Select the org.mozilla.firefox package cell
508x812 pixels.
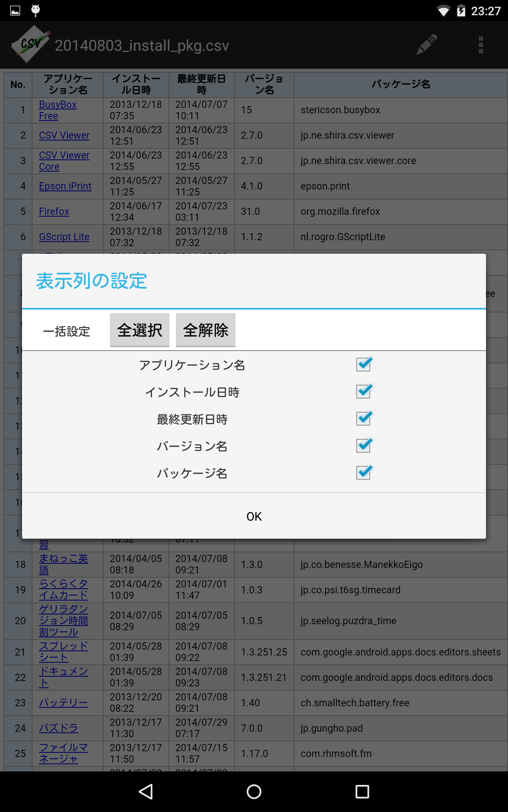400,211
